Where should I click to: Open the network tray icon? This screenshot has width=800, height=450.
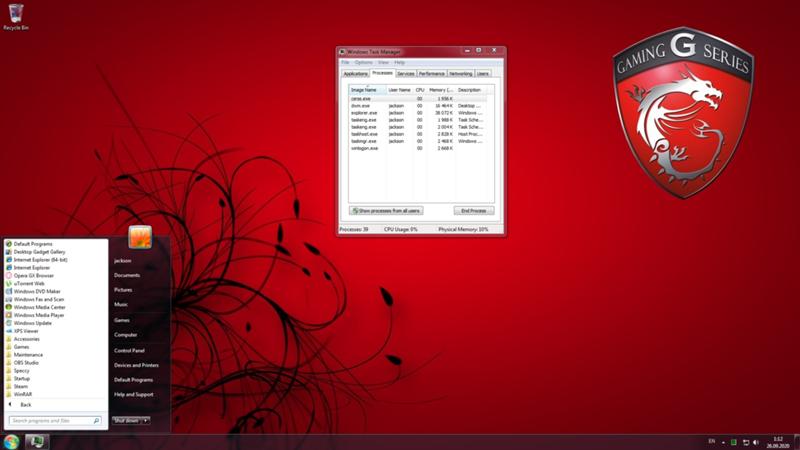pyautogui.click(x=745, y=442)
